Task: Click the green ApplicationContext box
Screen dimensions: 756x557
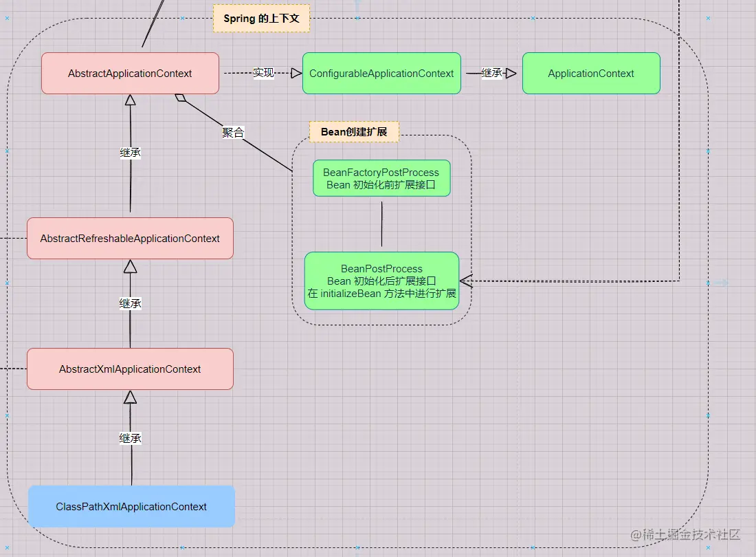Action: 591,74
